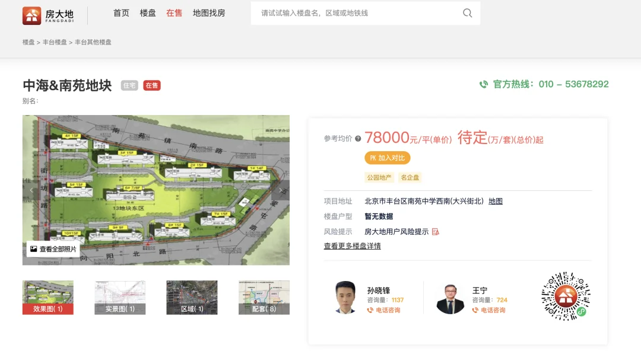Open 地图找房 in the navigation
The height and width of the screenshot is (364, 641).
coord(209,13)
